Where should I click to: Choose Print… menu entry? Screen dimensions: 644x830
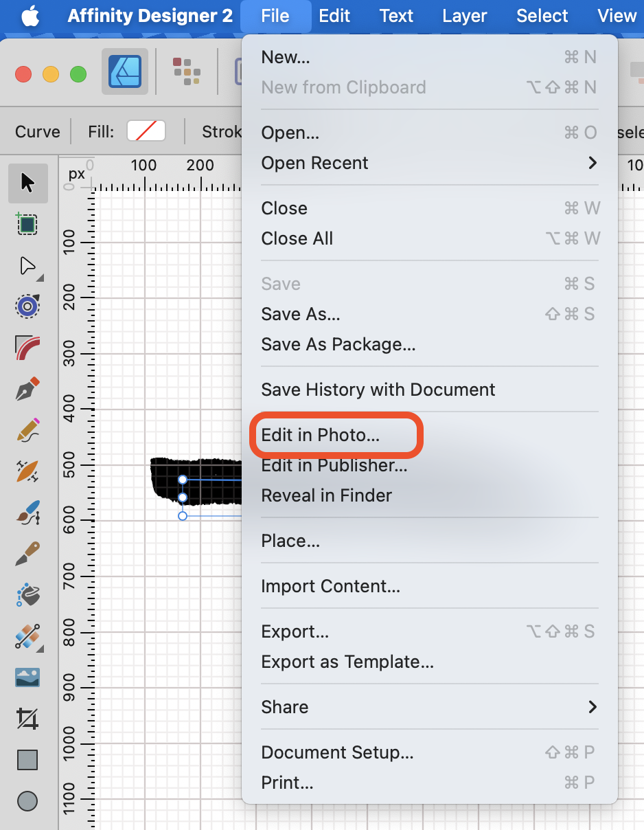(430, 783)
